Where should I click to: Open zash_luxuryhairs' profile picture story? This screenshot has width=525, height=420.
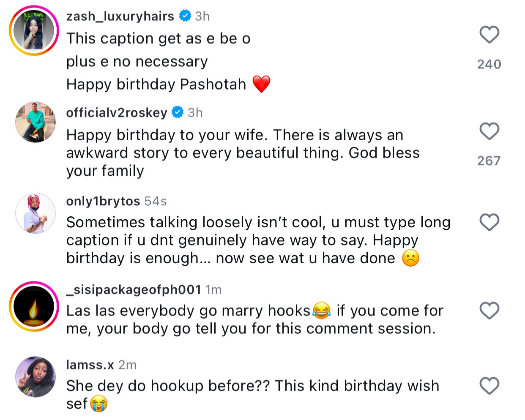pos(34,31)
